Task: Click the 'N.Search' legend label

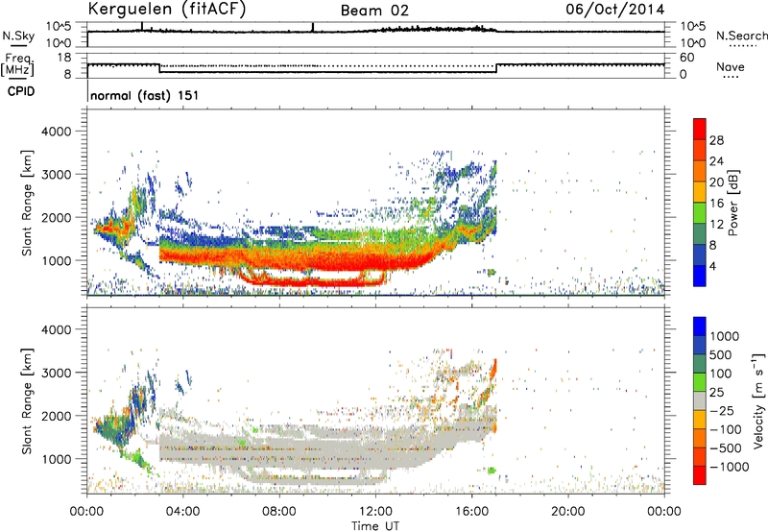Action: (x=742, y=36)
